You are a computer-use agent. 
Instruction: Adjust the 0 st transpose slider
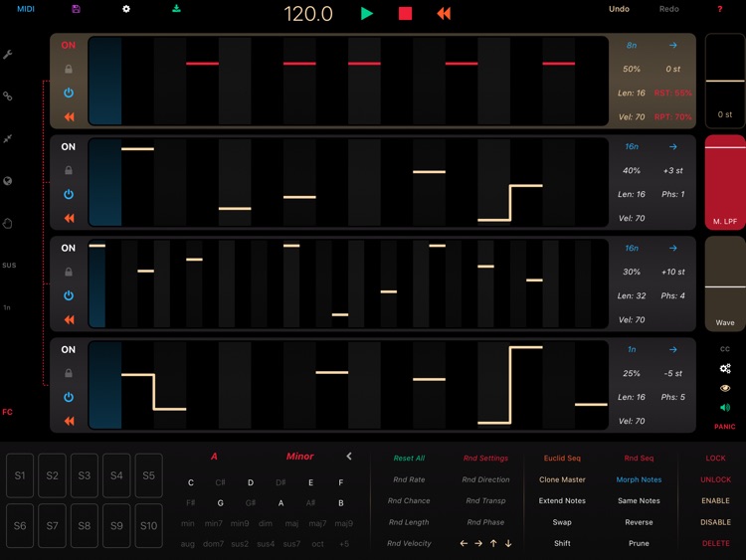[x=725, y=81]
